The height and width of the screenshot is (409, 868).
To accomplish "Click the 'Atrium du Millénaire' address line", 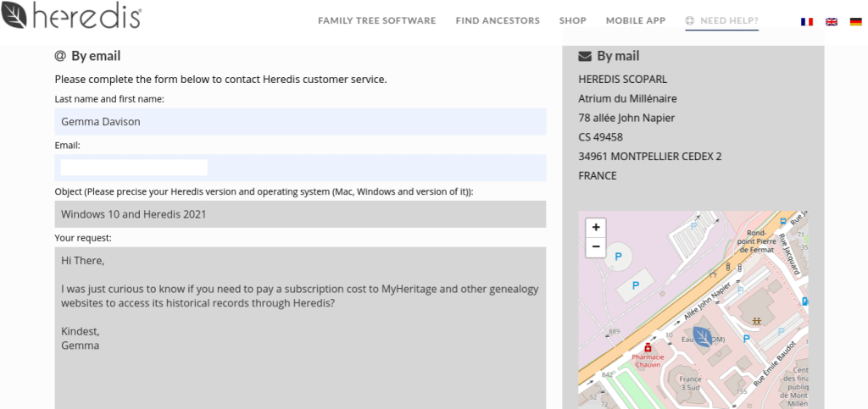I will tap(628, 99).
